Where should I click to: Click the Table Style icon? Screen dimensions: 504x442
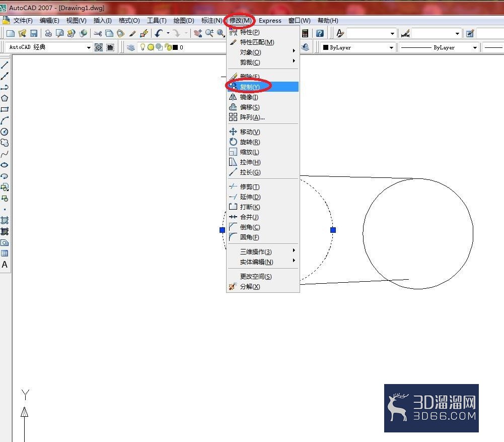pyautogui.click(x=470, y=33)
